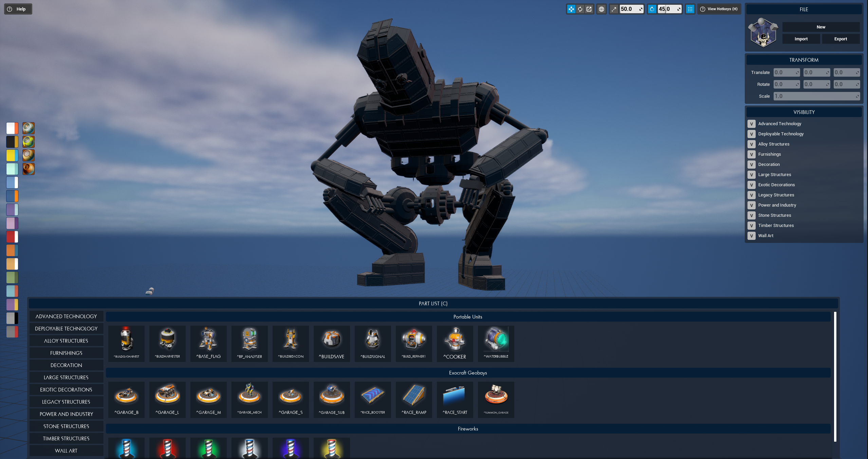Screen dimensions: 868x459
Task: Switch to POWER AND INDUSTRY category
Action: [x=66, y=414]
